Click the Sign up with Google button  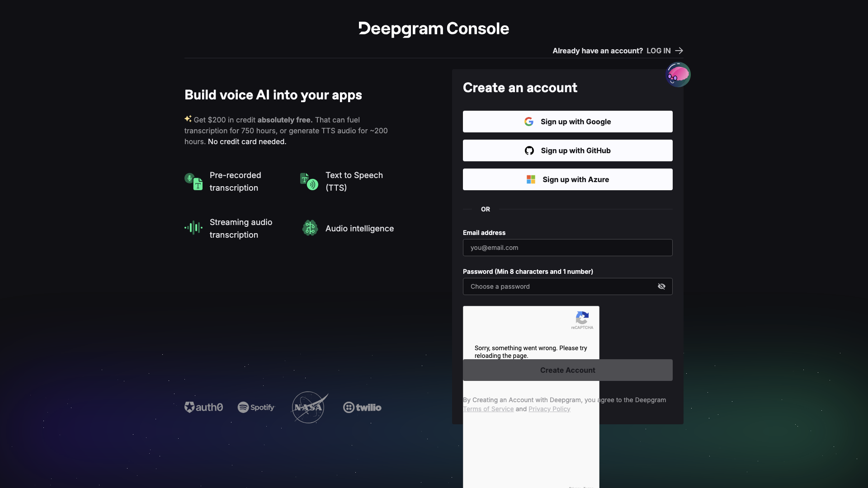click(x=567, y=122)
